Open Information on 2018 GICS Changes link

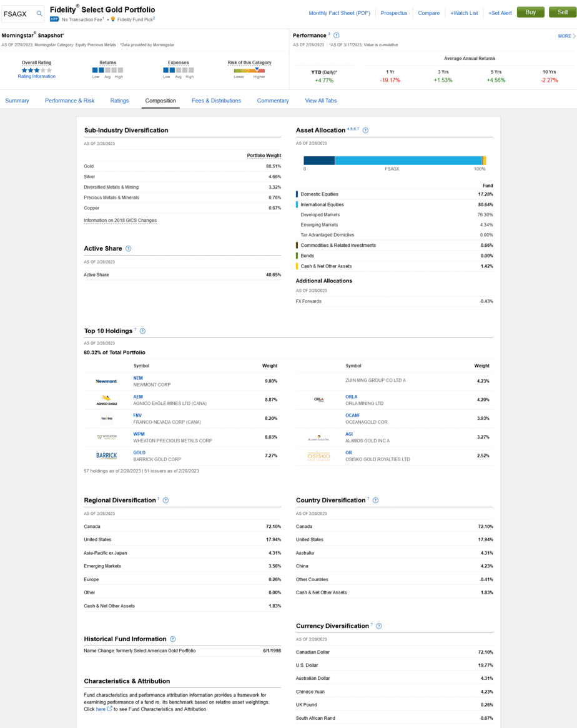click(x=120, y=221)
